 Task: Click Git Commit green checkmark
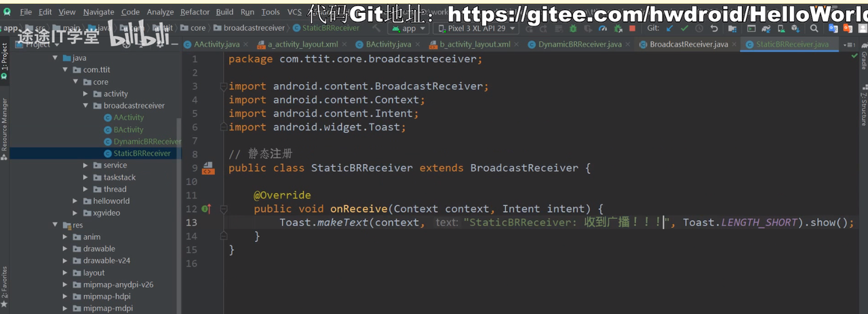coord(684,28)
